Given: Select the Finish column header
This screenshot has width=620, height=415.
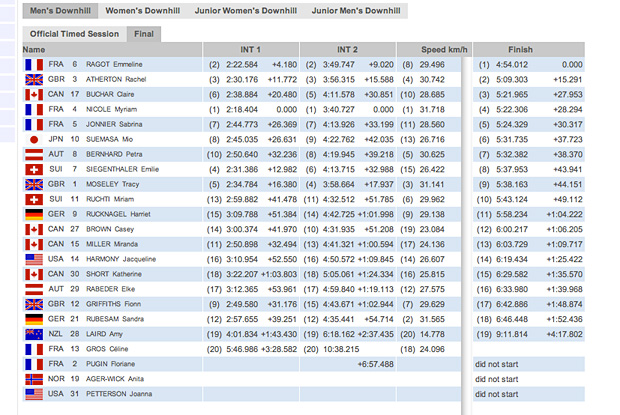Looking at the screenshot, I should click(520, 49).
